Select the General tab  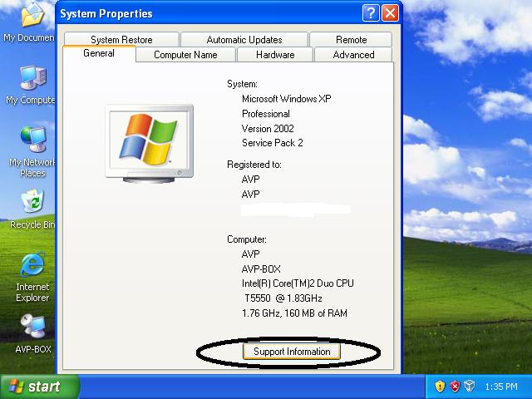[99, 53]
